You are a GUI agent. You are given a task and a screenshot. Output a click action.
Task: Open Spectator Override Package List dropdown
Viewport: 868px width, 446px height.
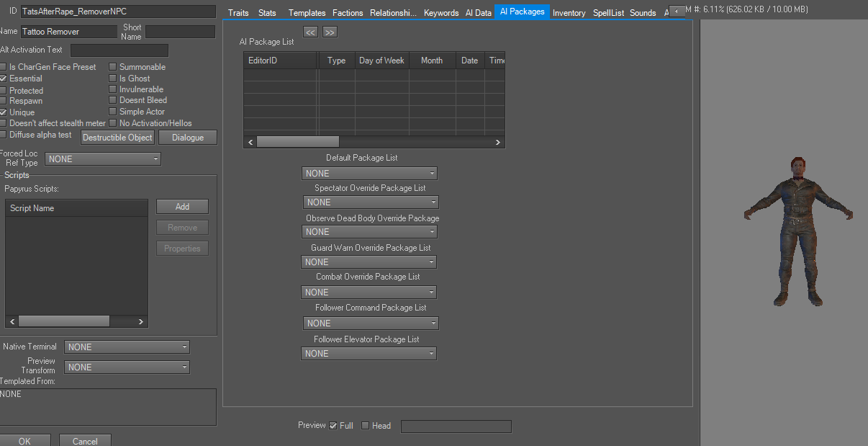371,202
